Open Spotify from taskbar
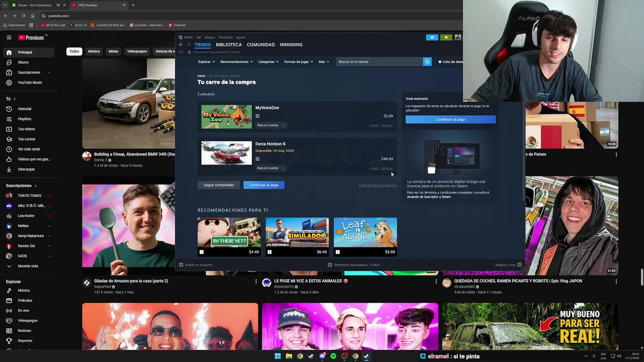 tap(333, 356)
